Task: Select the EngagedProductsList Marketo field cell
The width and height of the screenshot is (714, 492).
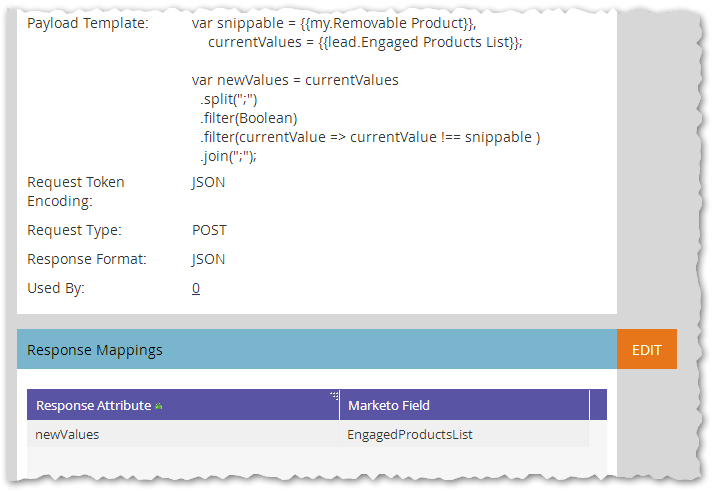Action: 464,434
